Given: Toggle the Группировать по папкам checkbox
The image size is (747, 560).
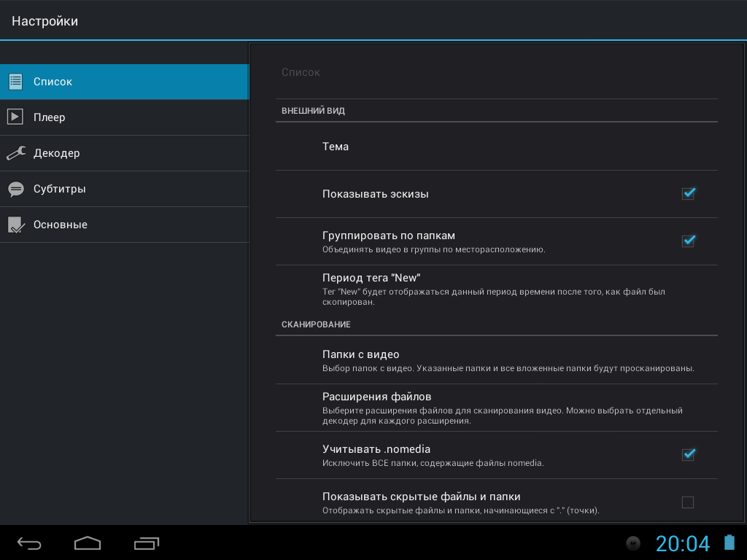Looking at the screenshot, I should [688, 241].
